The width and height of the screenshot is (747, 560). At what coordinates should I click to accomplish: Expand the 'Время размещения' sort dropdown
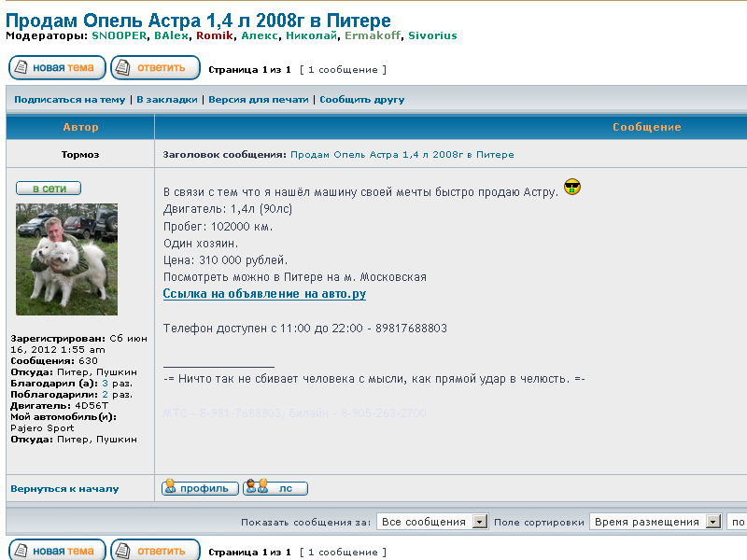tap(656, 522)
